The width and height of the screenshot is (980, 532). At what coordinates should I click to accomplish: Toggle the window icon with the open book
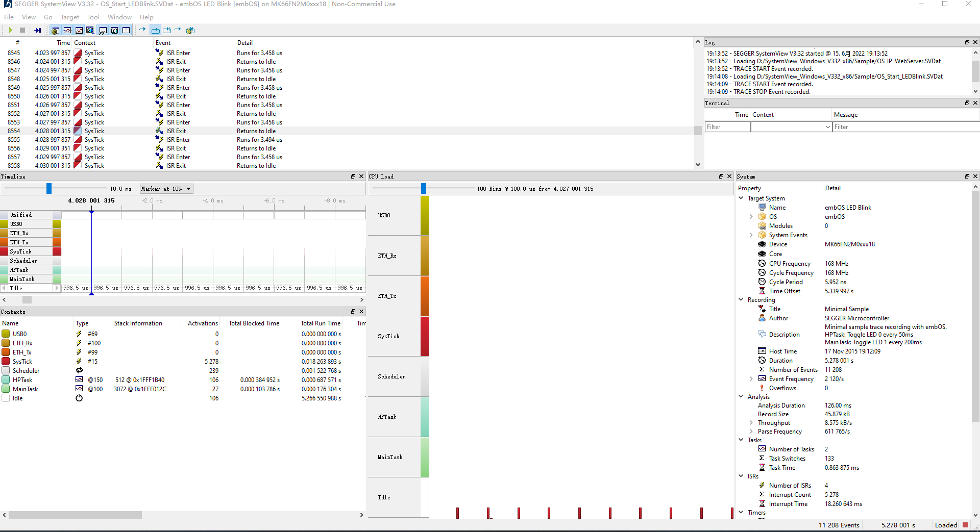tap(114, 31)
